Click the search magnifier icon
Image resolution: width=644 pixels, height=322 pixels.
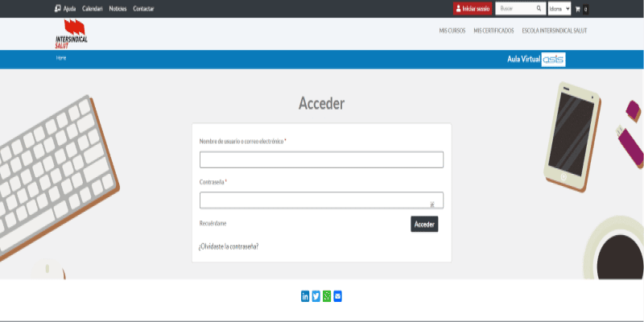point(539,9)
